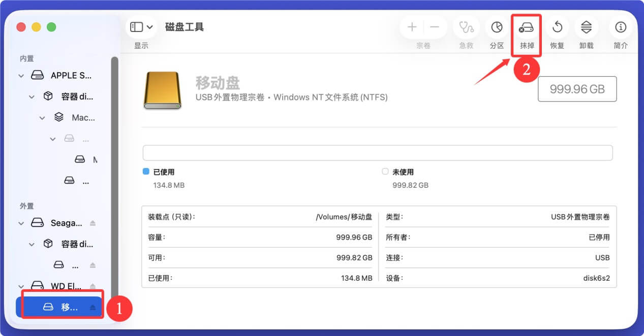Select the 抹掉 (Erase) icon
Screen dimensions: 644x336
coord(526,27)
